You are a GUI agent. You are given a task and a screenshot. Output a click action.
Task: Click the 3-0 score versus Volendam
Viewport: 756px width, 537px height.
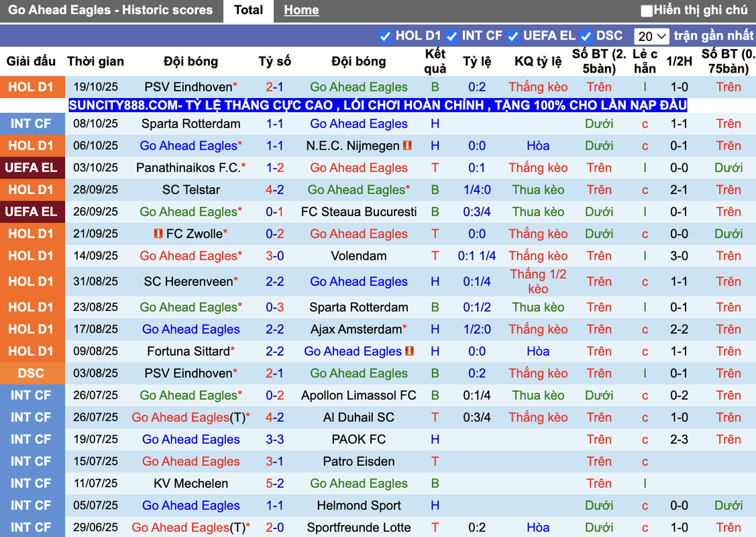pyautogui.click(x=275, y=256)
